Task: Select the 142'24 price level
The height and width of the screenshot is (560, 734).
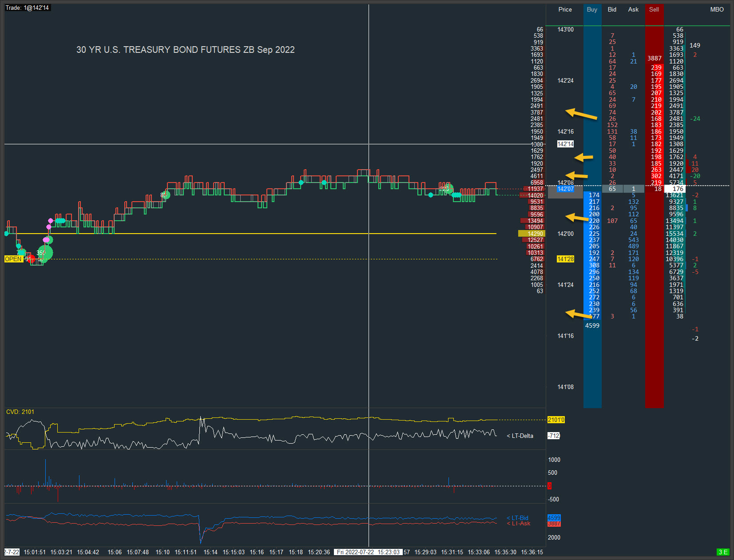Action: coord(565,80)
